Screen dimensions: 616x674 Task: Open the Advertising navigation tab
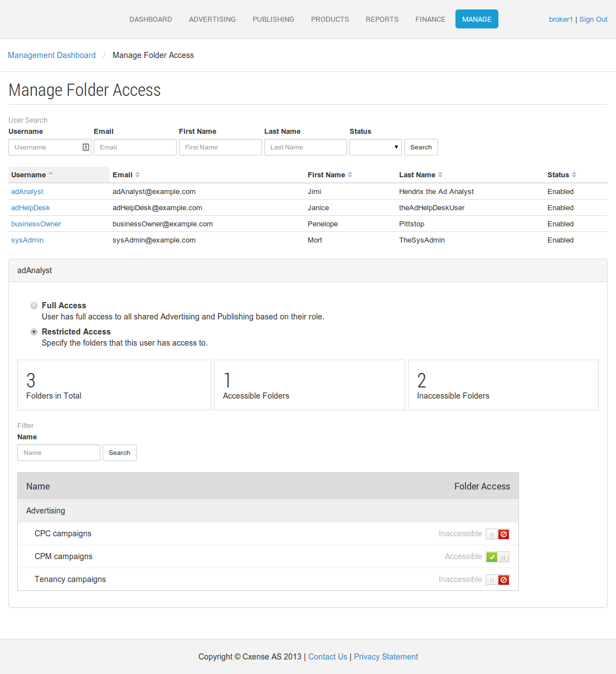212,19
